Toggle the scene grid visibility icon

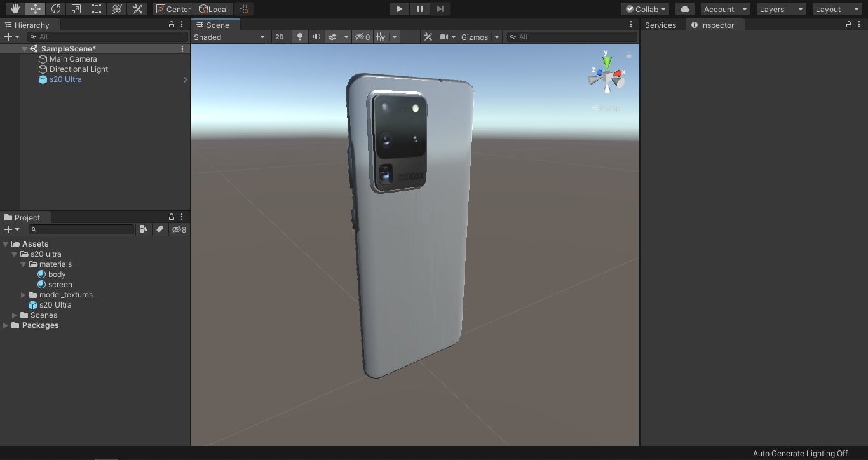pos(381,37)
